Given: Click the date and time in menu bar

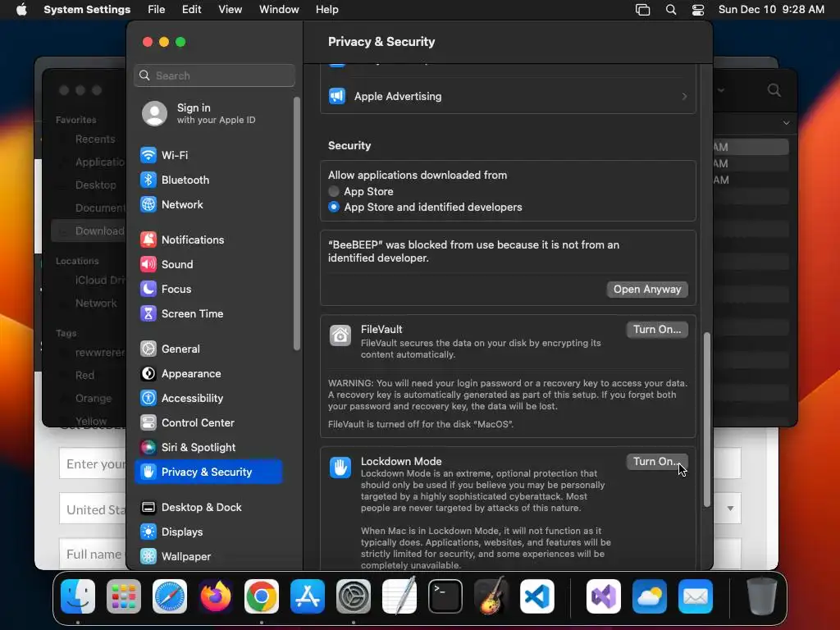Looking at the screenshot, I should point(771,10).
